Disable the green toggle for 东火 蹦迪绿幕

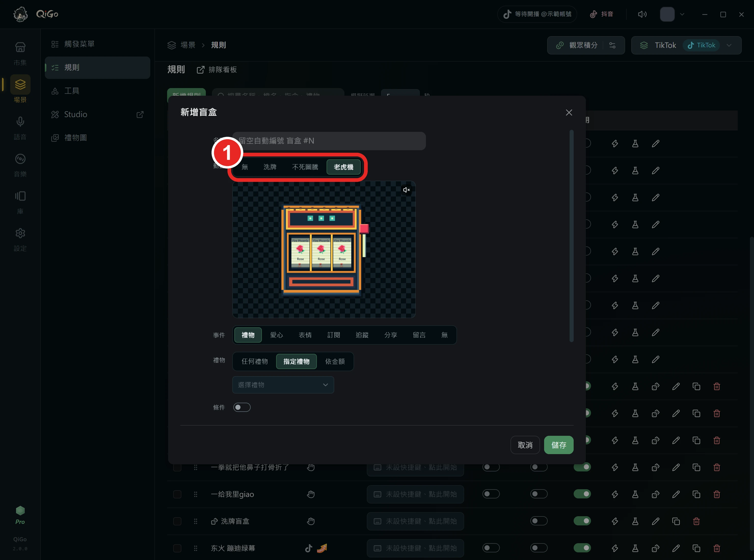tap(582, 548)
